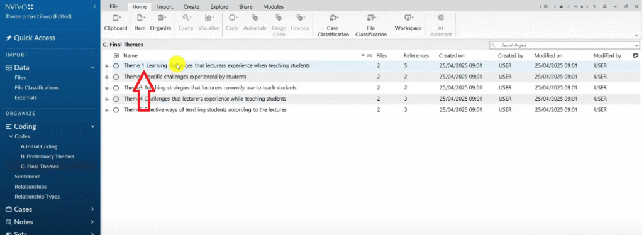Click the feedback speech bubble icon
The height and width of the screenshot is (235, 644).
pyautogui.click(x=604, y=6)
